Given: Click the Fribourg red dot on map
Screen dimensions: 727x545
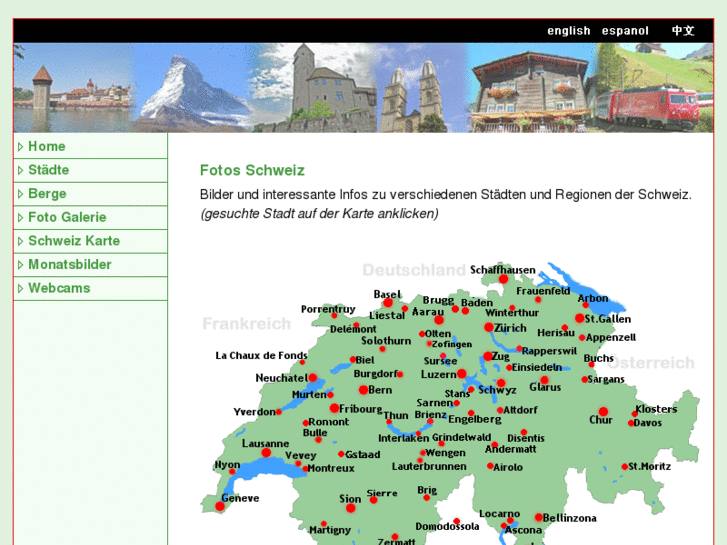Looking at the screenshot, I should pos(334,408).
